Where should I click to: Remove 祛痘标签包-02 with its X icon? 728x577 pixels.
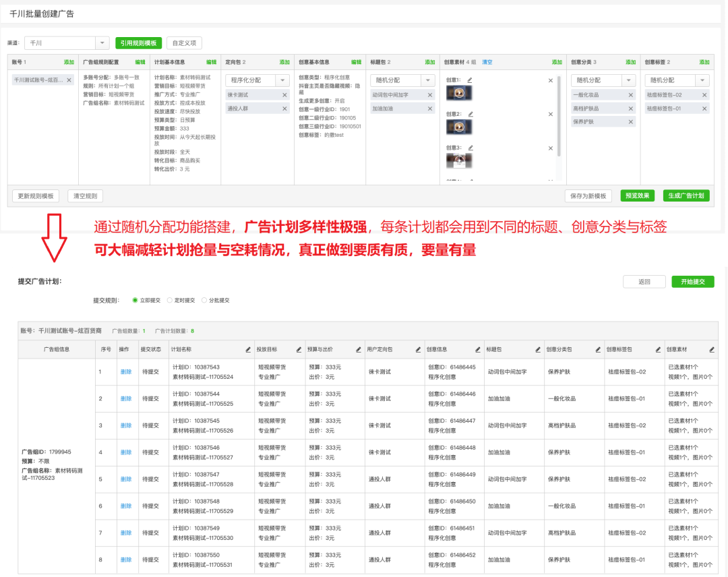point(704,95)
